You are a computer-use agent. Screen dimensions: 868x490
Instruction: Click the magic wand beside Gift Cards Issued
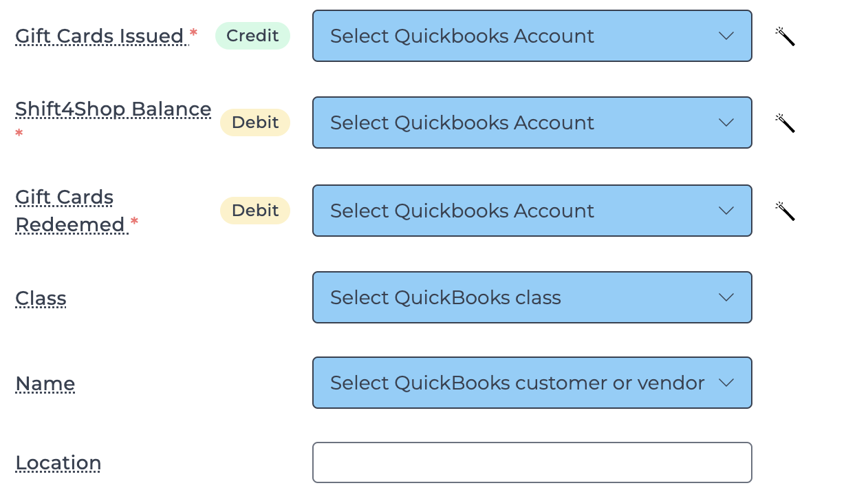[785, 36]
